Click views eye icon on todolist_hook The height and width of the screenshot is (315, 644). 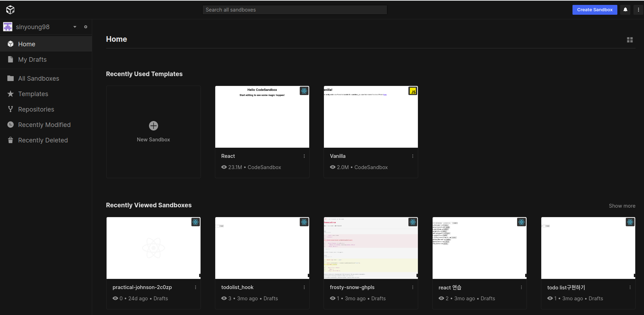tap(224, 299)
